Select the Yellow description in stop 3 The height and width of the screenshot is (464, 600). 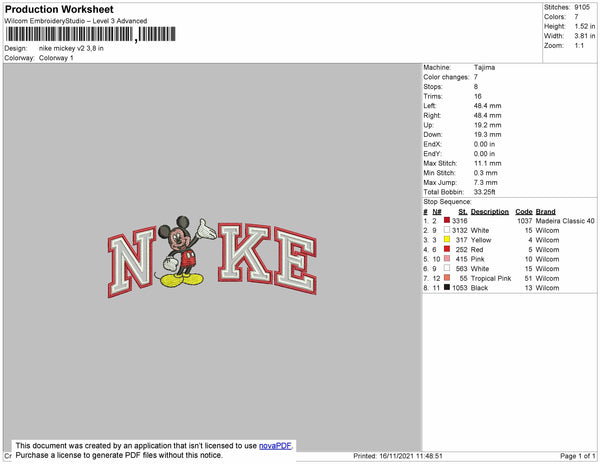tap(481, 240)
